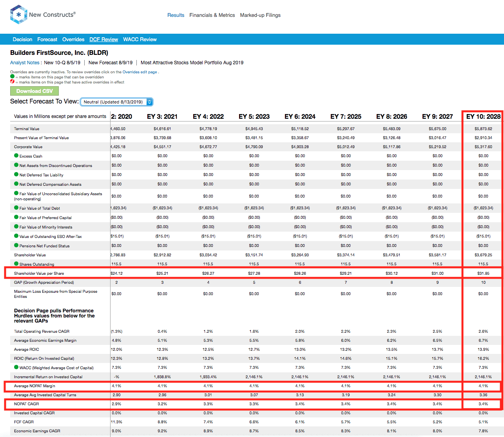Click the GAP (Growth Appreciation Period) label
The width and height of the screenshot is (504, 437).
click(44, 283)
